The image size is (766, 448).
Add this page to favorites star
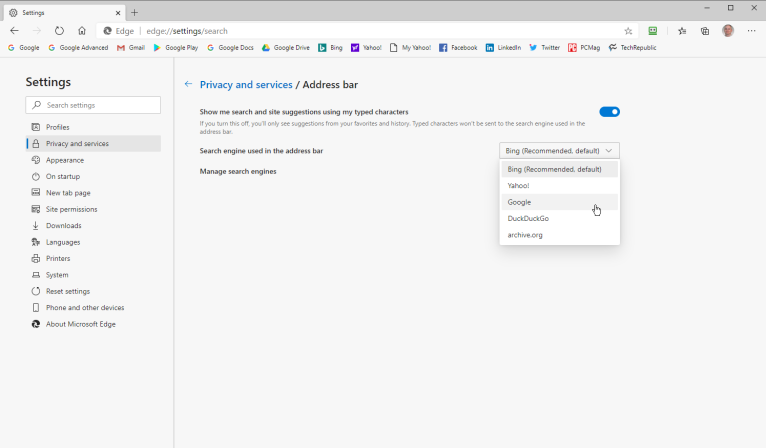pyautogui.click(x=628, y=31)
